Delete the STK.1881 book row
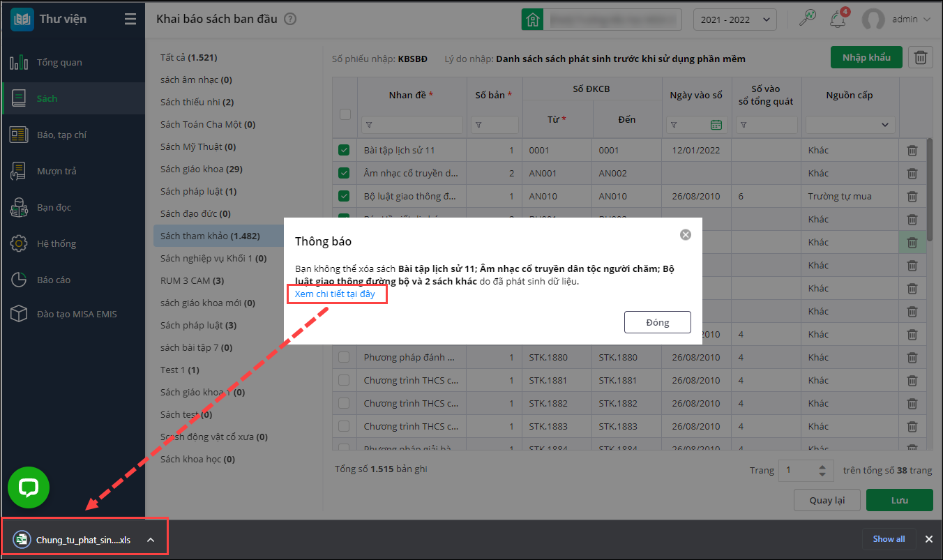The image size is (943, 560). [912, 380]
